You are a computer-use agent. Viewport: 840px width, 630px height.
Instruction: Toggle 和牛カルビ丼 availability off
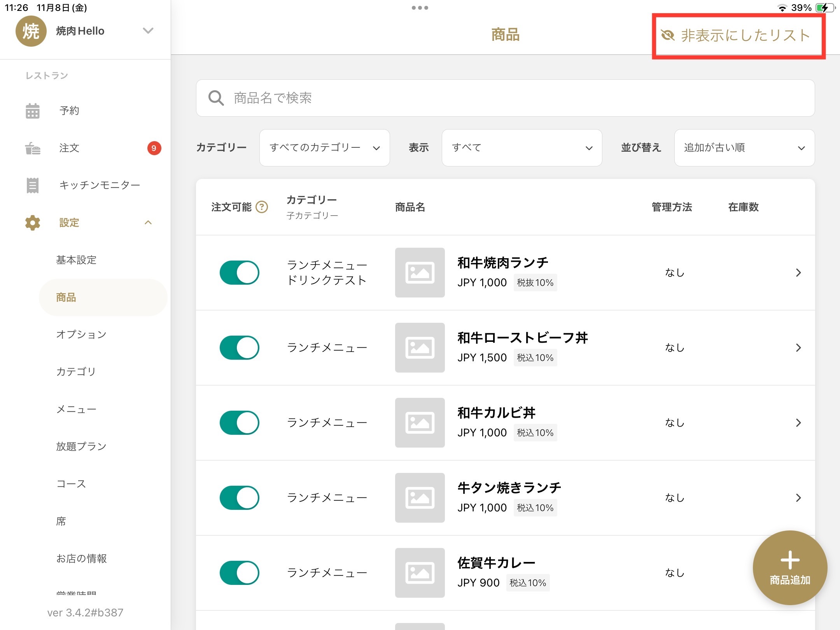pos(239,423)
